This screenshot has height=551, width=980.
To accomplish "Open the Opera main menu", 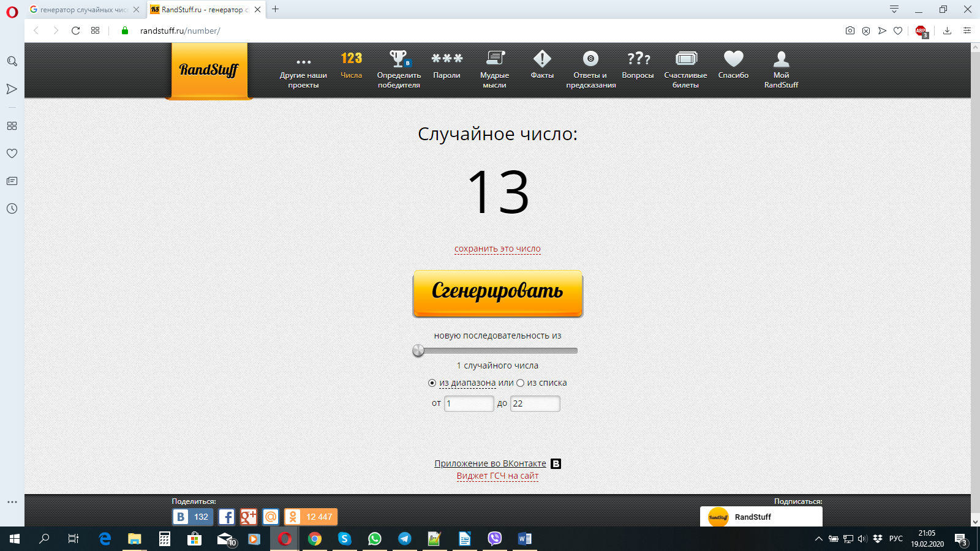I will tap(12, 12).
